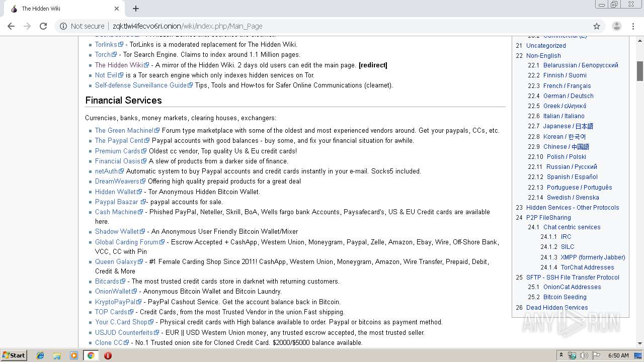
Task: Jump to Dead Hidden Services entry
Action: point(557,307)
